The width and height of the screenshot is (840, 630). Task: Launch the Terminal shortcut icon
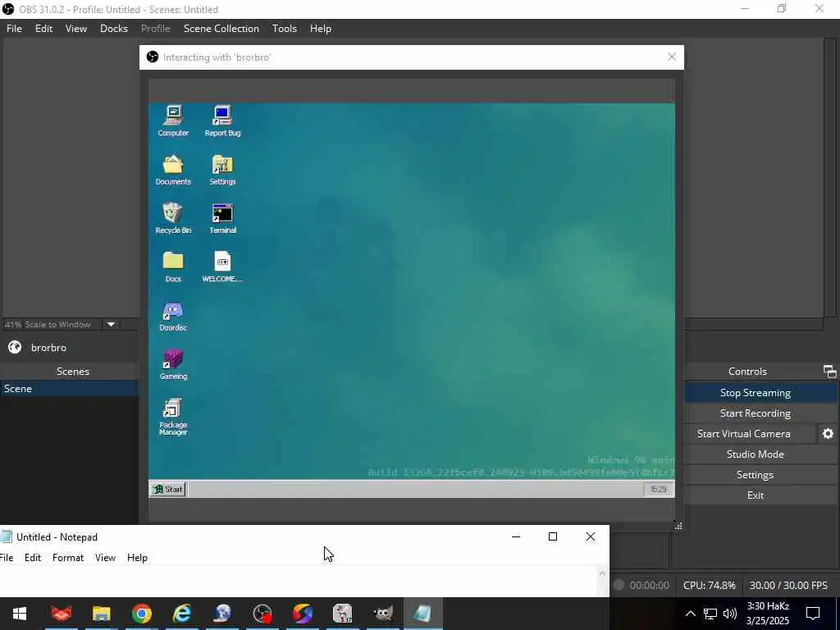(222, 218)
